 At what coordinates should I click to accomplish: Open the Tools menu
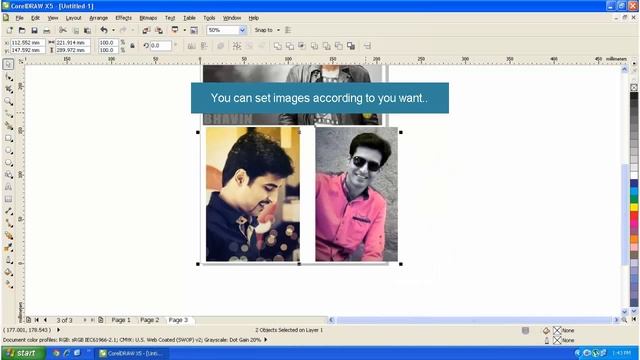point(209,18)
